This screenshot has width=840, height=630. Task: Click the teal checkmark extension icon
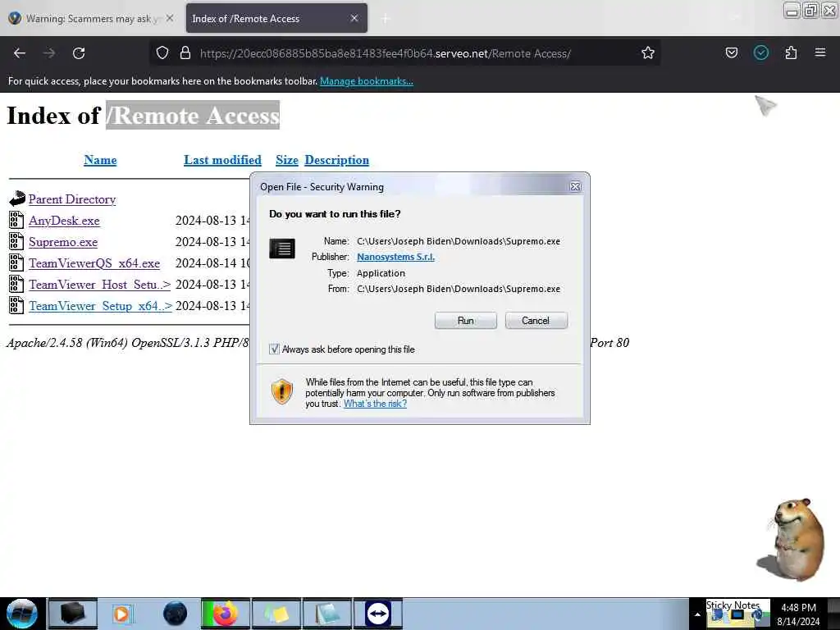761,52
